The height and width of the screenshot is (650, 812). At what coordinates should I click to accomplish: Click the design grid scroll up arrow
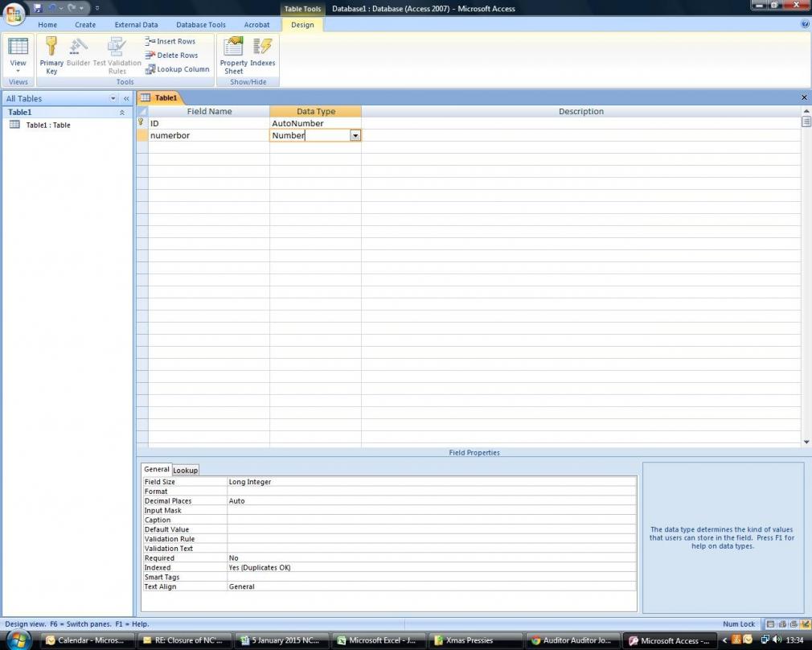(806, 111)
